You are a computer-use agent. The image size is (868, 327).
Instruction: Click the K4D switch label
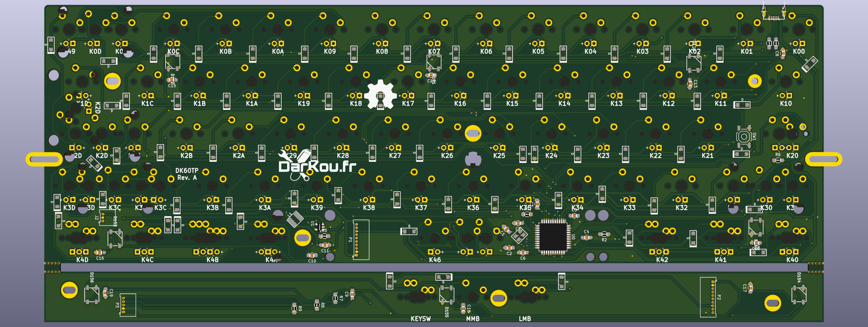coord(82,260)
